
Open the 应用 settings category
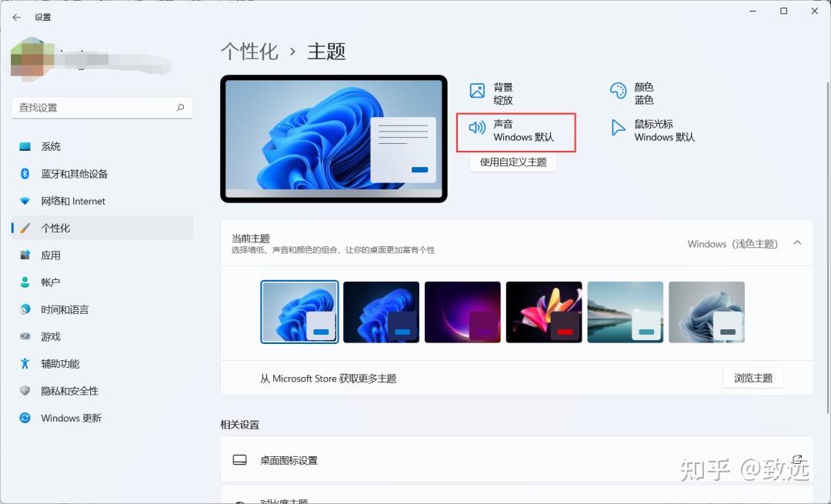pyautogui.click(x=102, y=255)
